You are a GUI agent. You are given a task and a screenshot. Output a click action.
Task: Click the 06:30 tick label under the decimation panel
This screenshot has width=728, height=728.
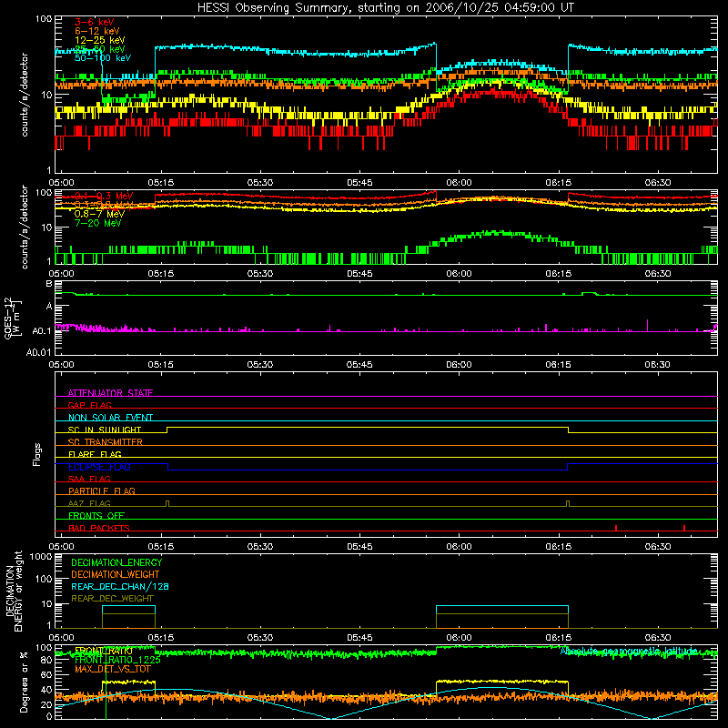[657, 638]
